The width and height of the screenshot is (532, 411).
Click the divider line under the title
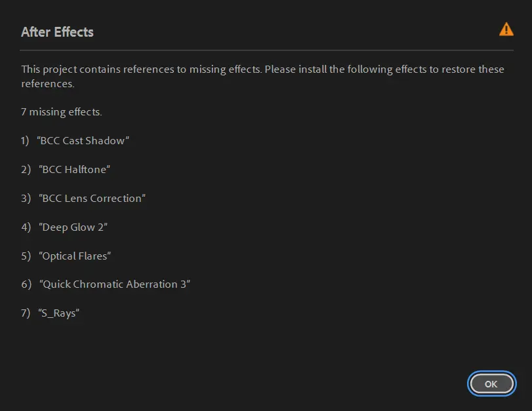[266, 50]
